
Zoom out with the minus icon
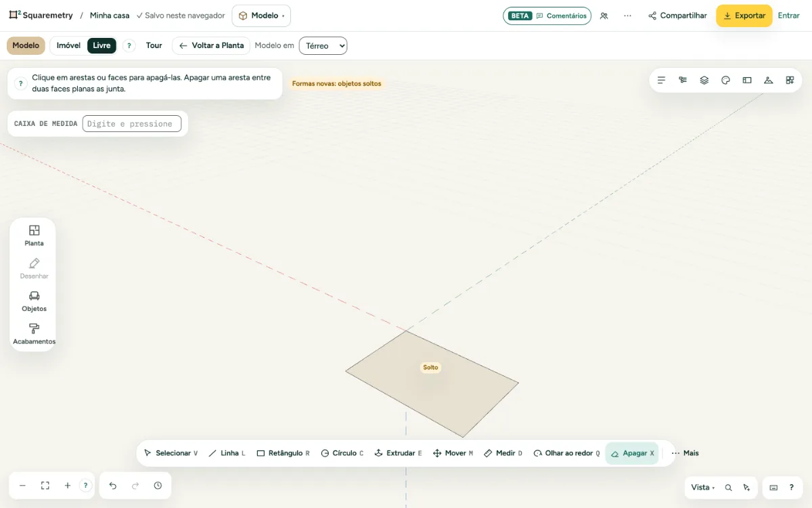pos(22,486)
